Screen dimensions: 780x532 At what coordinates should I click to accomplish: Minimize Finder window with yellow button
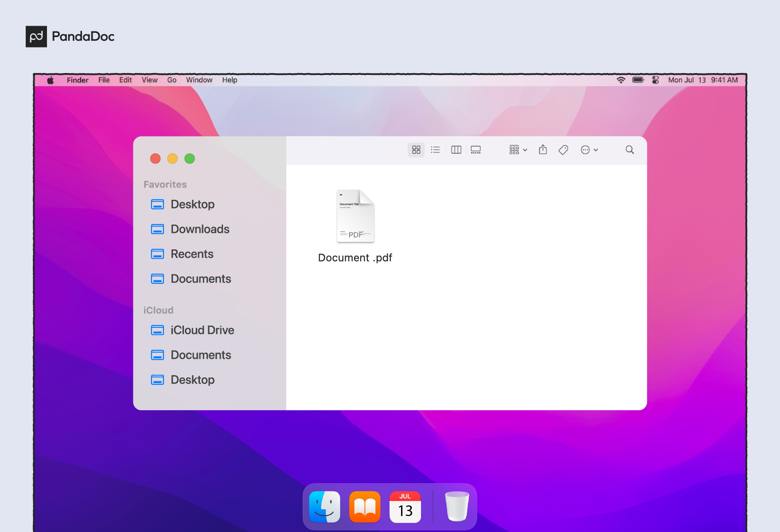pyautogui.click(x=172, y=159)
